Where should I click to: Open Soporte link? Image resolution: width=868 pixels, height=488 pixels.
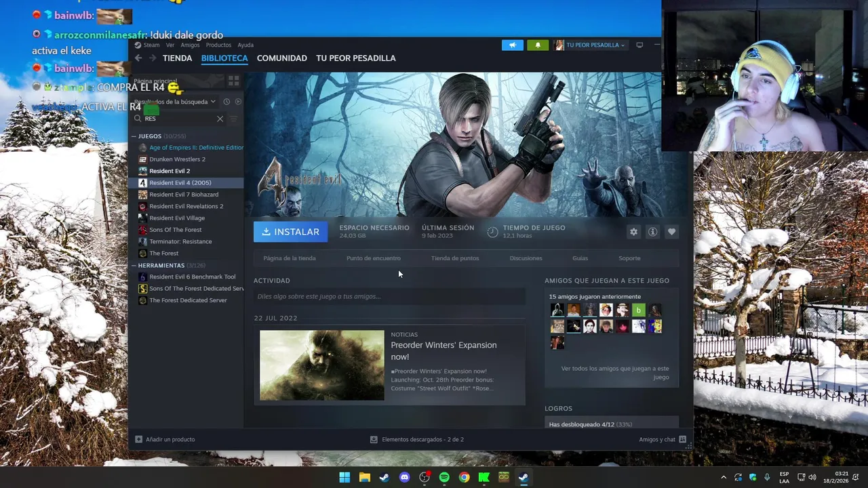(x=629, y=258)
